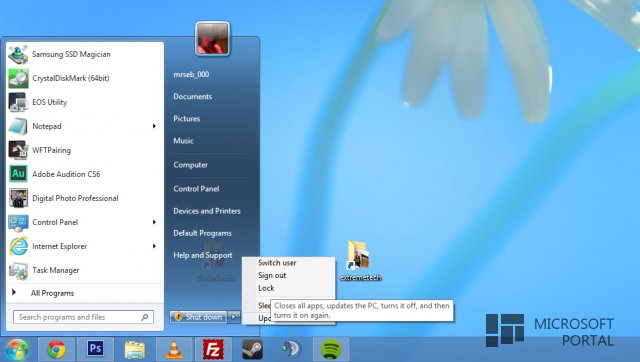This screenshot has height=362, width=640.
Task: Expand Notepad recent files arrow
Action: click(x=154, y=126)
